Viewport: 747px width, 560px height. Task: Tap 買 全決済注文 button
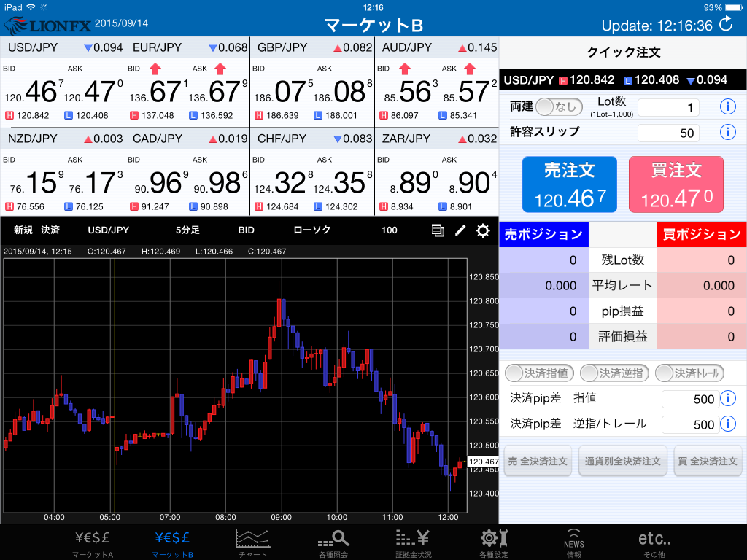click(708, 461)
